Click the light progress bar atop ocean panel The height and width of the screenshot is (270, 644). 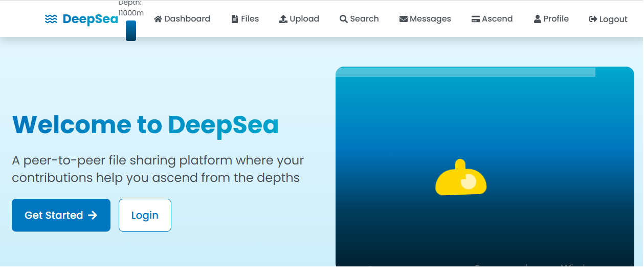pyautogui.click(x=465, y=72)
